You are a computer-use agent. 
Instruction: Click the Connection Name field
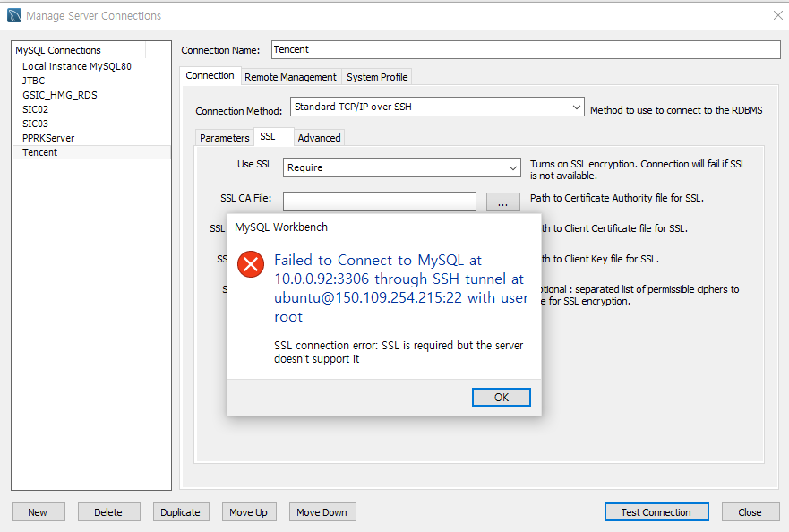point(526,49)
